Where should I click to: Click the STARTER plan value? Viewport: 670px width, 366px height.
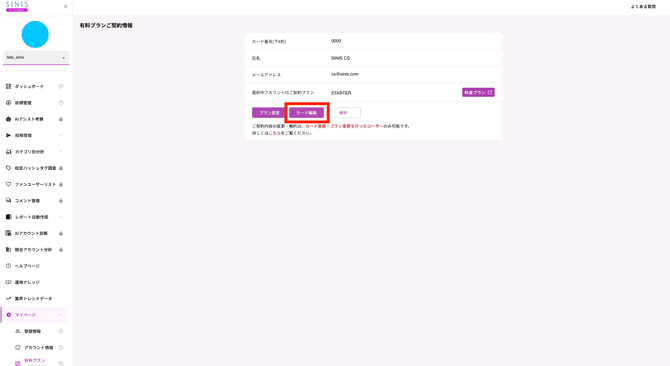coord(341,93)
